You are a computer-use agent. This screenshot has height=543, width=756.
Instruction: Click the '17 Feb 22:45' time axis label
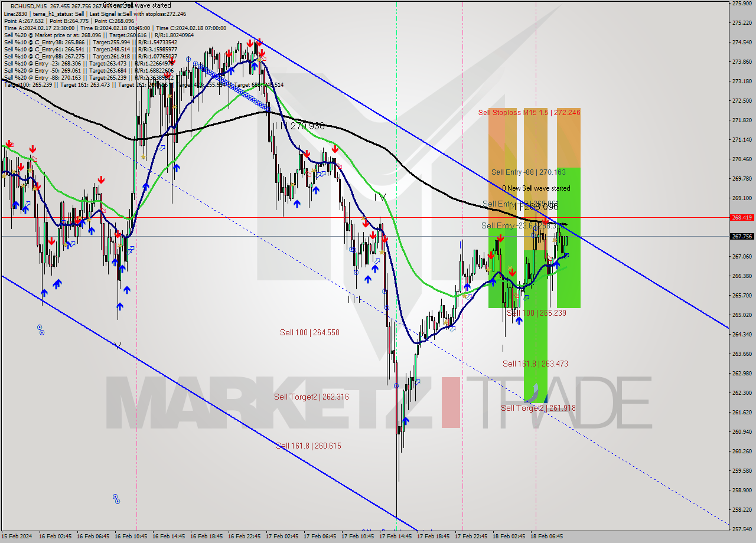pos(471,537)
